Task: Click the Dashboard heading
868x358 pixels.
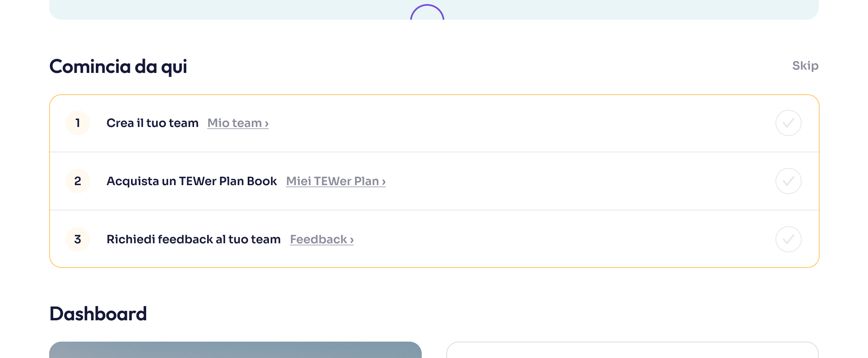Action: pos(98,314)
